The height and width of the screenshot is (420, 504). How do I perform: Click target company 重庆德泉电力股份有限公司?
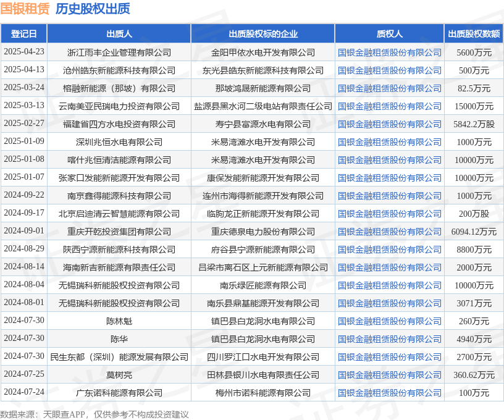pos(263,232)
